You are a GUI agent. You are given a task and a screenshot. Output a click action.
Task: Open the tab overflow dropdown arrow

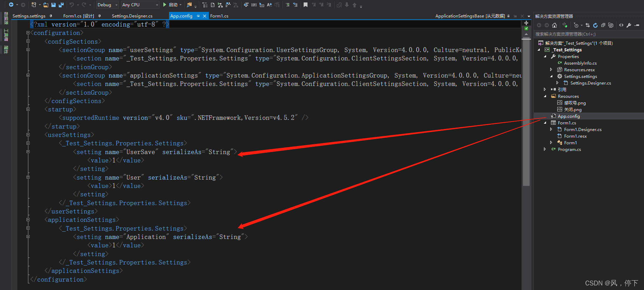point(529,16)
